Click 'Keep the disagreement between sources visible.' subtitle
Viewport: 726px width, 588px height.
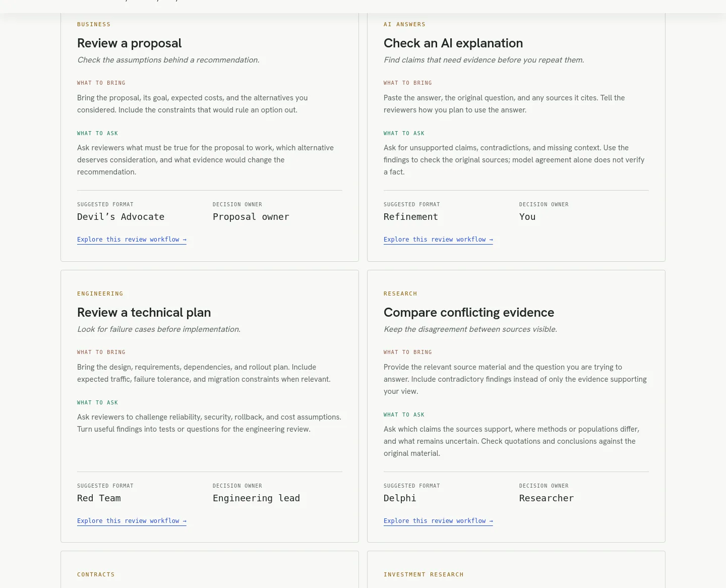pos(470,329)
